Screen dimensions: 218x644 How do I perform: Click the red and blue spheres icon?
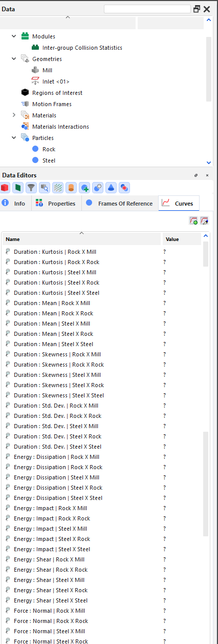coord(124,188)
